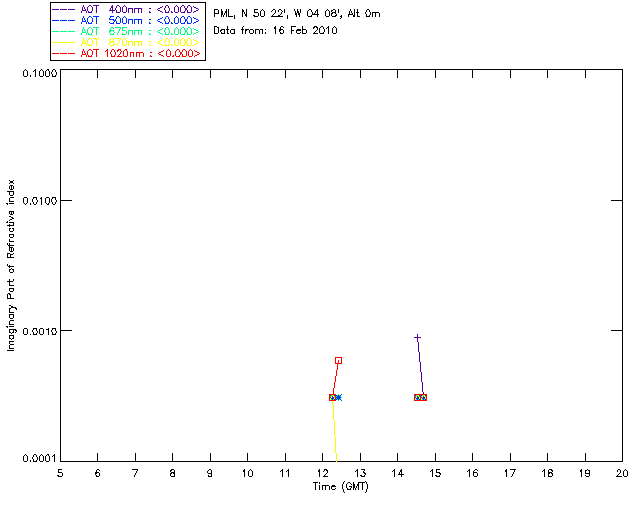Click the Imaginary Part of Refractive Index label
The height and width of the screenshot is (512, 640).
pos(12,266)
